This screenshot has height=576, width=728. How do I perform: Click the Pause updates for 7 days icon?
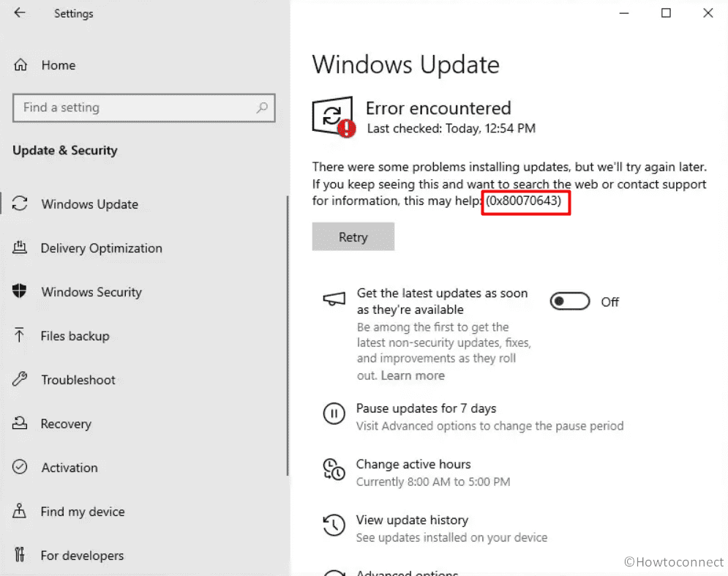(334, 414)
